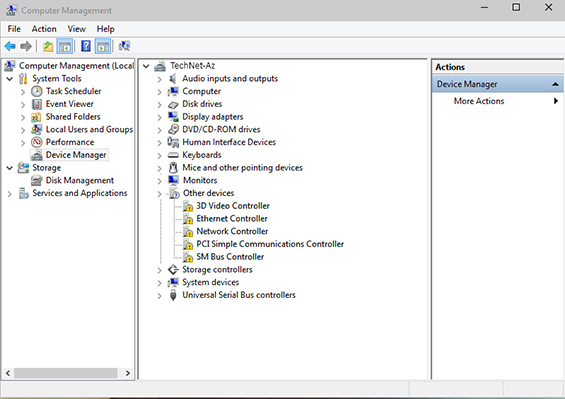Toggle the Show/Hide Console Tree toolbar icon
Viewport: 565px width, 399px height.
point(65,46)
